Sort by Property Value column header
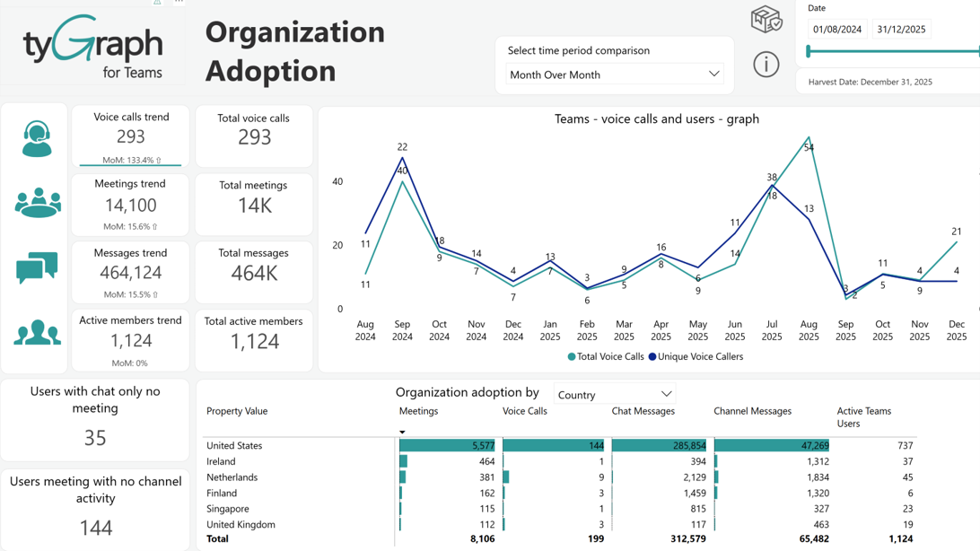The height and width of the screenshot is (551, 980). (237, 411)
